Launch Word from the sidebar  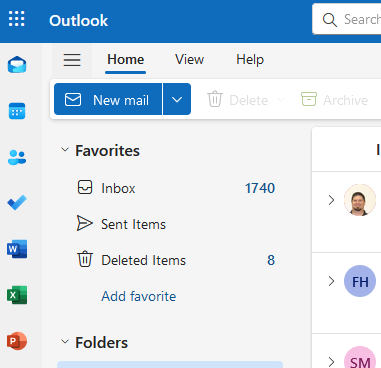[17, 249]
